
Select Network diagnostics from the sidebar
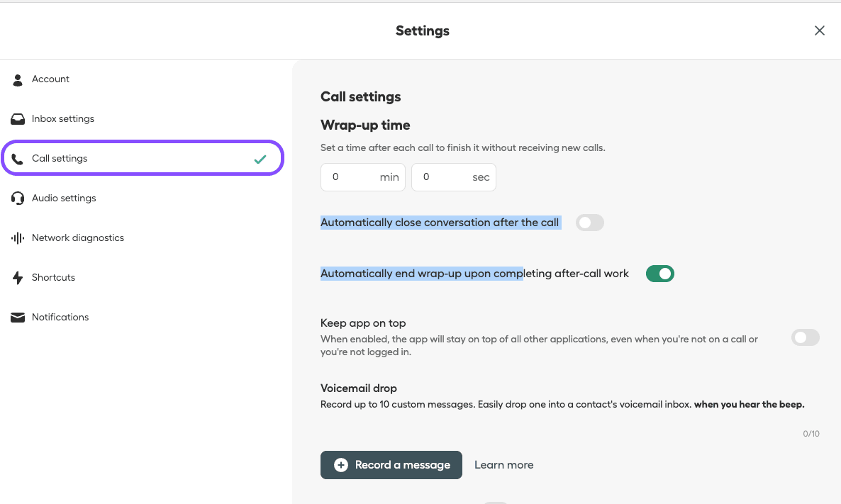point(78,238)
